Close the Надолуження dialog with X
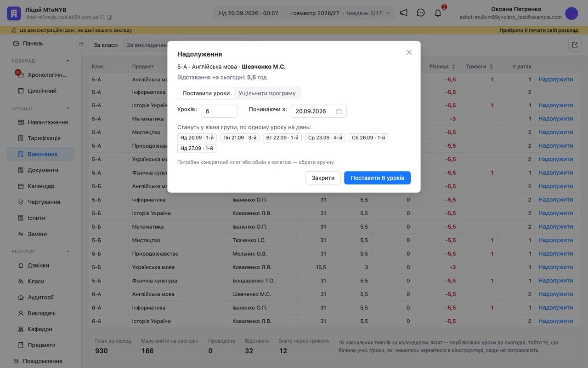 coord(409,52)
